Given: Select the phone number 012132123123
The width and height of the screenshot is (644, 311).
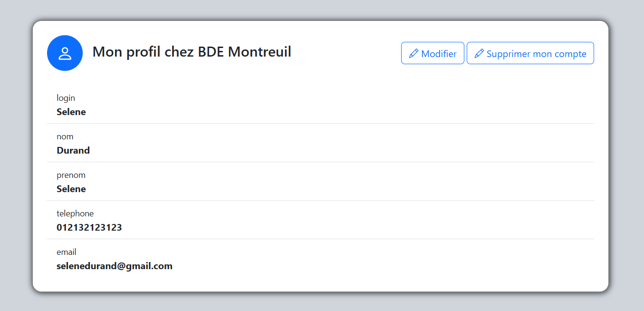Looking at the screenshot, I should pos(89,228).
